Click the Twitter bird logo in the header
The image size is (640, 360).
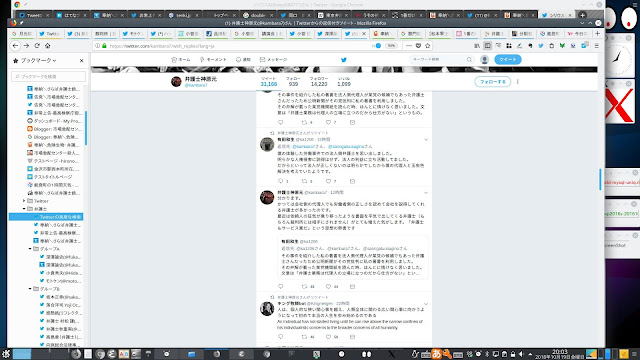coord(344,60)
